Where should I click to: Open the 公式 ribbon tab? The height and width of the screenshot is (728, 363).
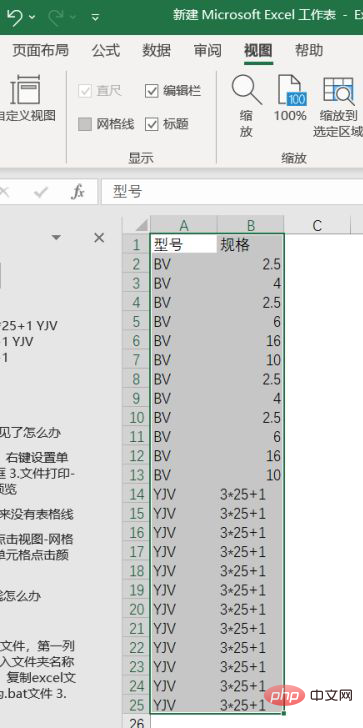point(106,50)
